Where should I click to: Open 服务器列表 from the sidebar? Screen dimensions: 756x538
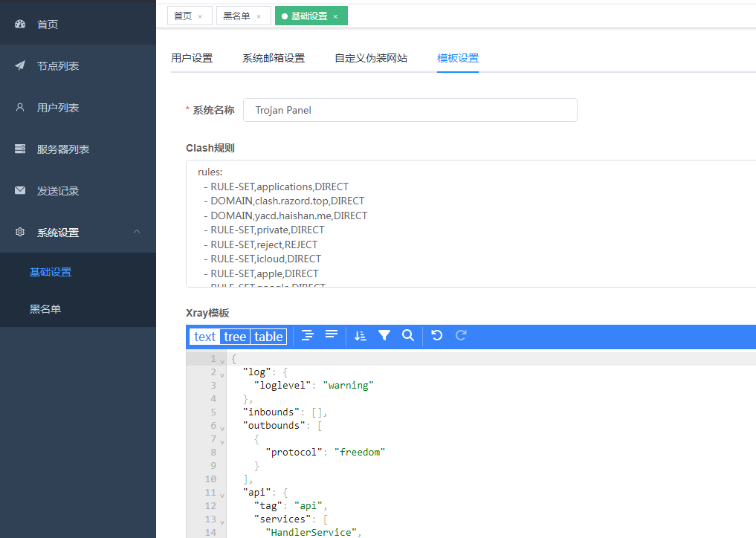coord(63,149)
